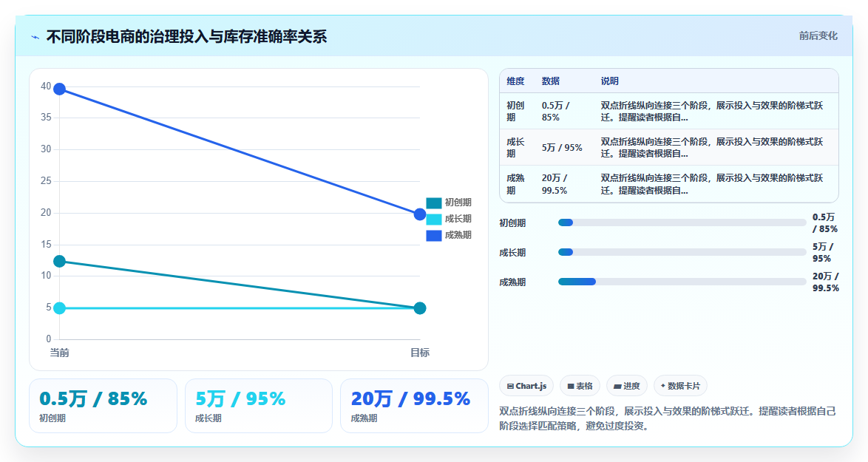
Task: Click the 成熟期 data point at 40
Action: (59, 89)
